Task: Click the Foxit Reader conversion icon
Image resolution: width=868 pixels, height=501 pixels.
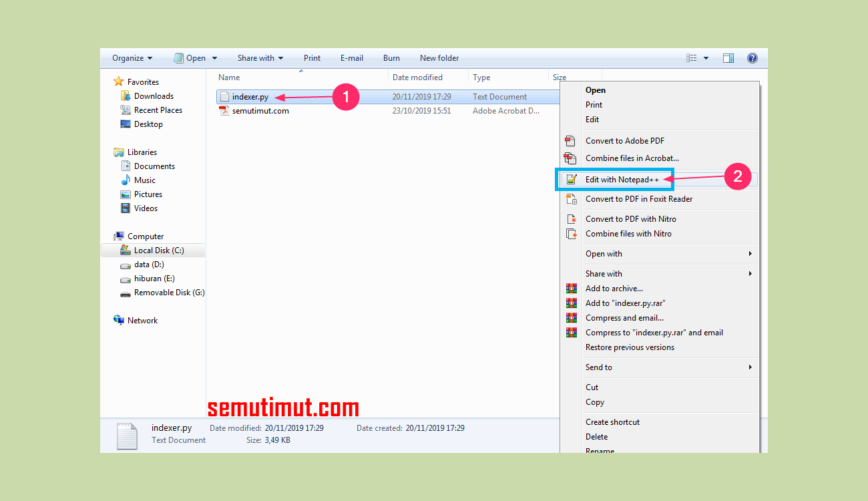Action: coord(572,198)
